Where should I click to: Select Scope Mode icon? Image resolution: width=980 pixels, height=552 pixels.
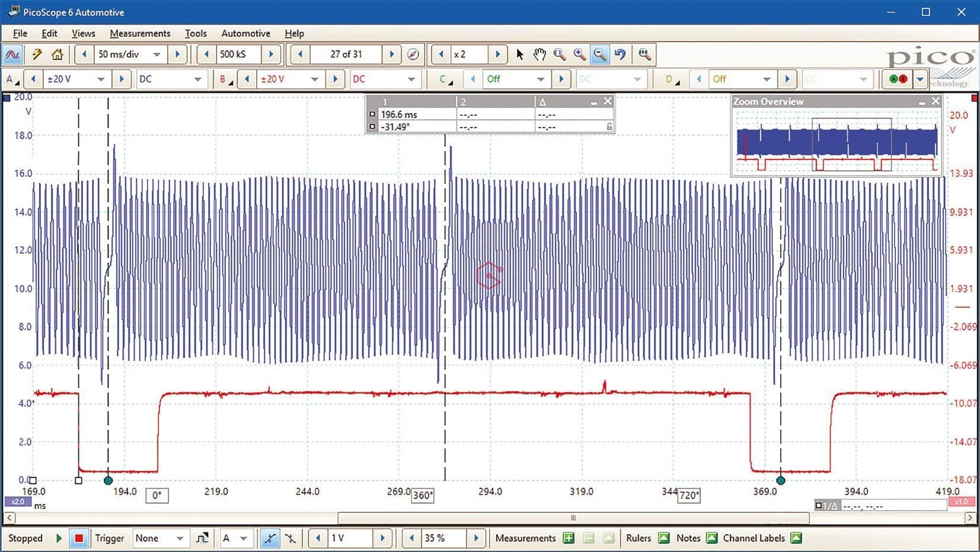[x=12, y=55]
